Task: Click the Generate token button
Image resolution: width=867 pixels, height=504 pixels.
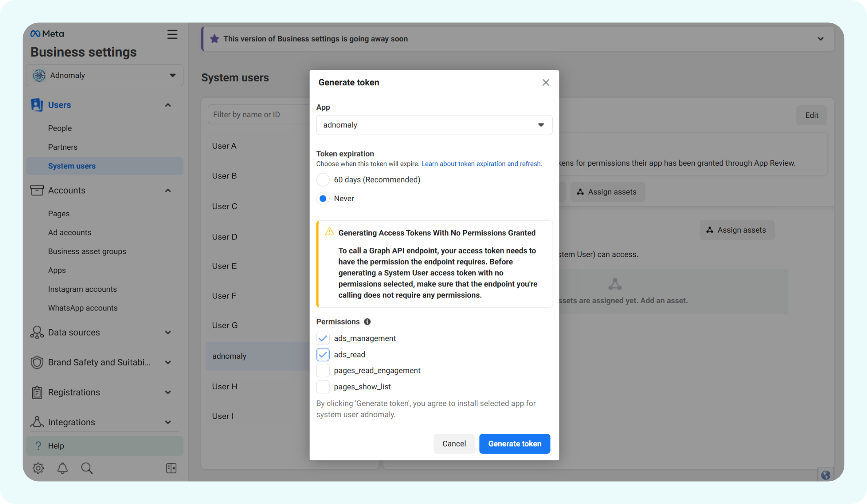Action: (x=514, y=444)
